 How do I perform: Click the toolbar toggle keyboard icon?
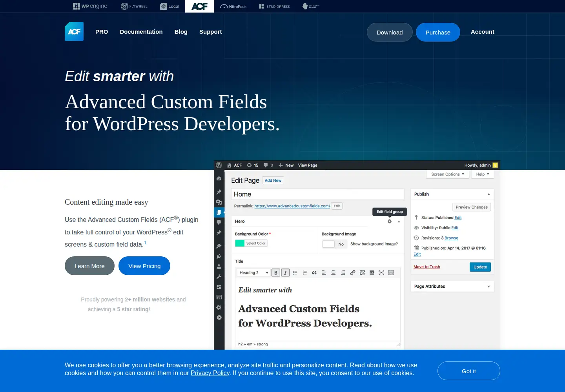pyautogui.click(x=391, y=272)
